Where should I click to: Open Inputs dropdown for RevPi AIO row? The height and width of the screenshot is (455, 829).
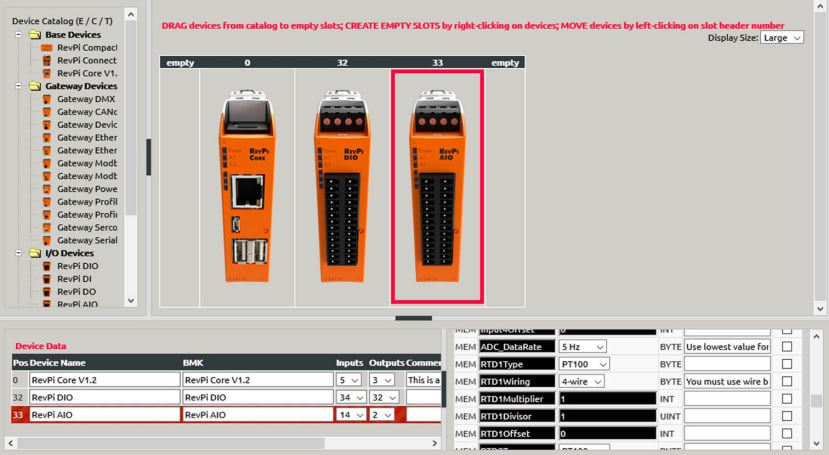pos(352,415)
